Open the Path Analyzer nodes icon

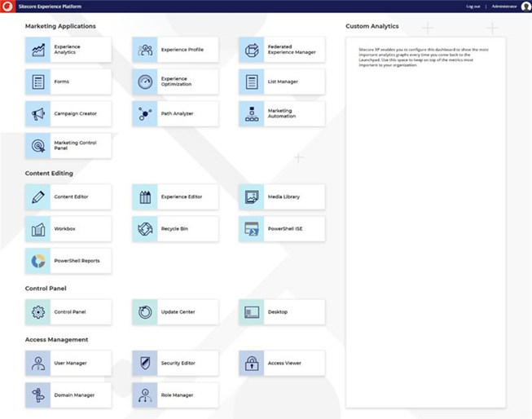point(145,114)
